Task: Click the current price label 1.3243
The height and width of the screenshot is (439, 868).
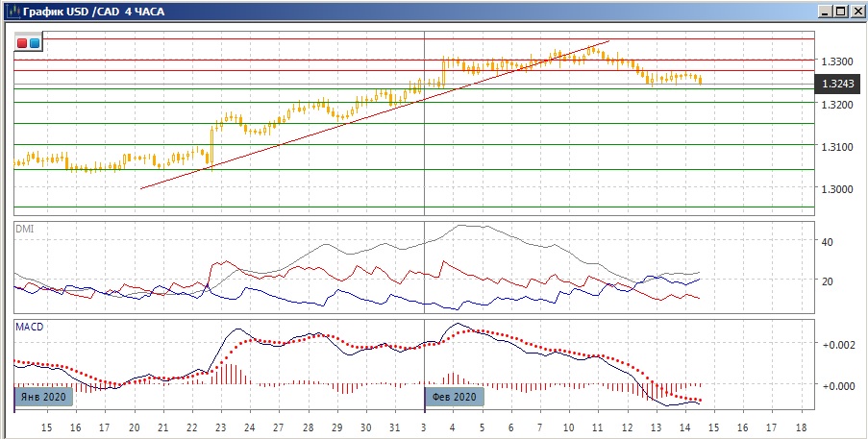Action: click(x=837, y=84)
